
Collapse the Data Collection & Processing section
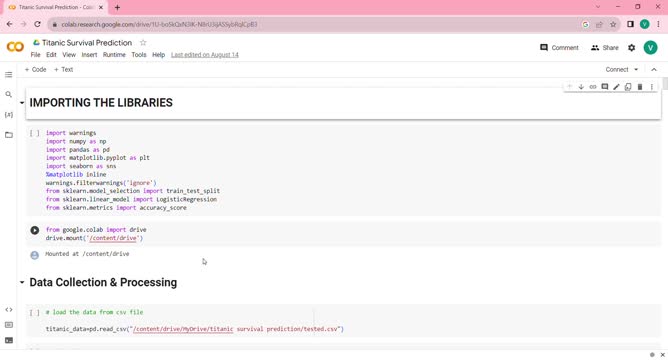click(22, 282)
